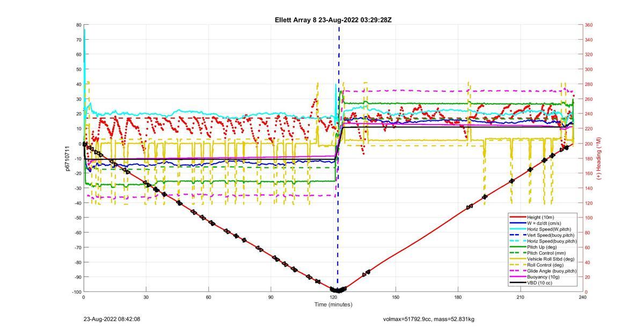The height and width of the screenshot is (328, 644).
Task: Click the '320' tick on the Heading axis
Action: click(589, 55)
